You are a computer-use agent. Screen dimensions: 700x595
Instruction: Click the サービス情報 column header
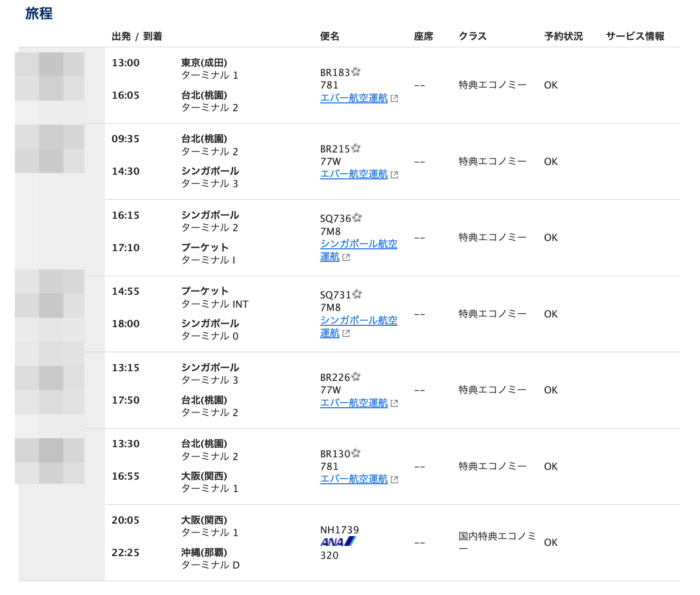(634, 36)
